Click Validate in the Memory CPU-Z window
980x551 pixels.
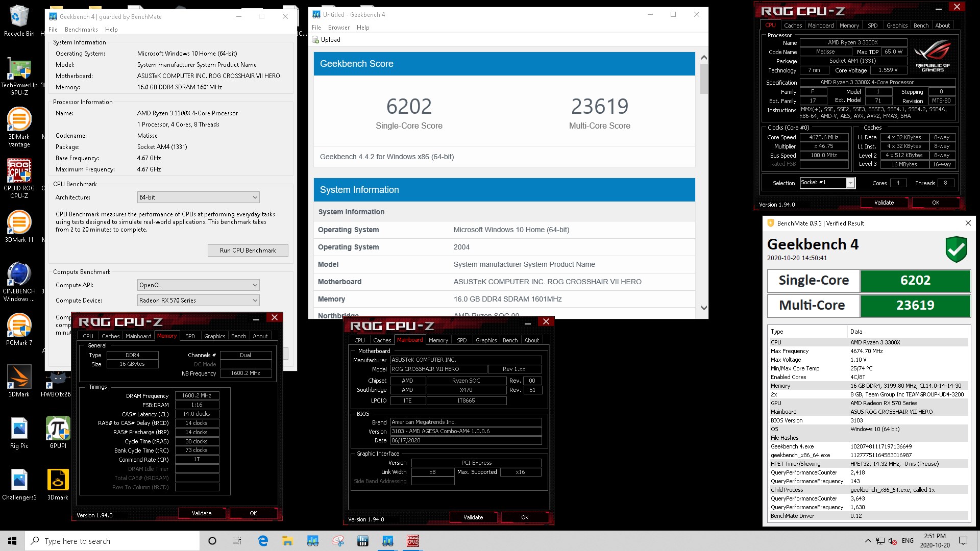click(202, 513)
